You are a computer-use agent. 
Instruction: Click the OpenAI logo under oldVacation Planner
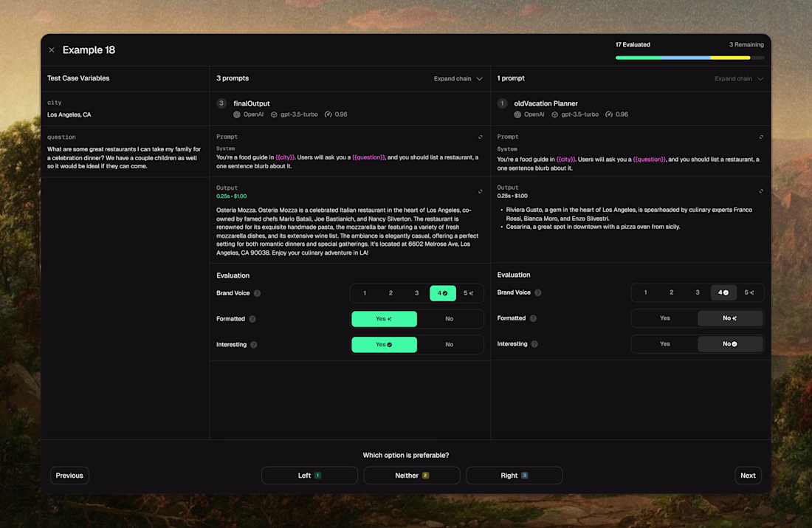517,114
